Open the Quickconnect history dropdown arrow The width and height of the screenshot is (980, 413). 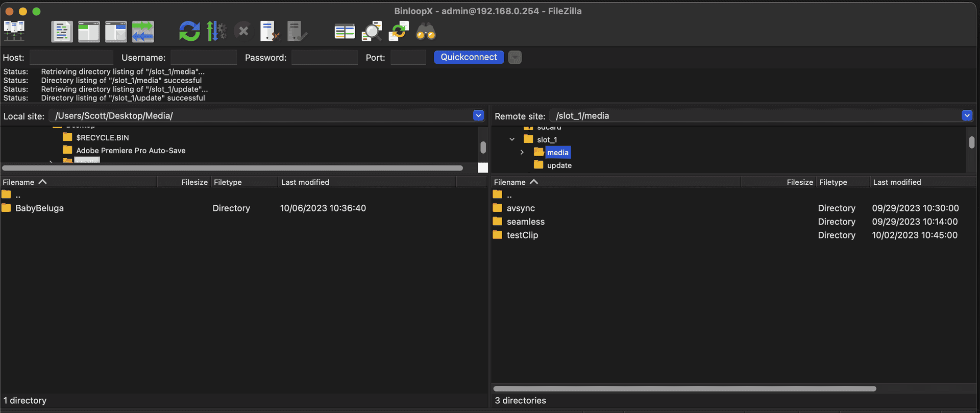(x=515, y=57)
